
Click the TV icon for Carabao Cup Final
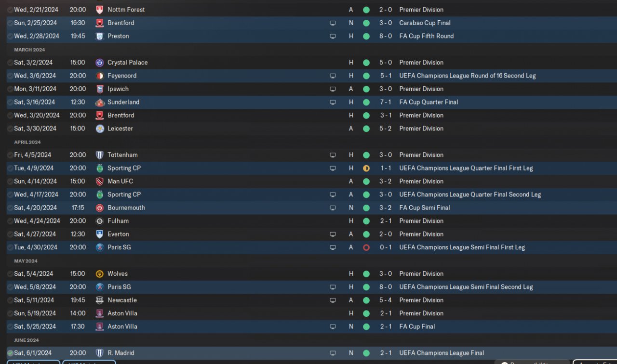point(333,23)
